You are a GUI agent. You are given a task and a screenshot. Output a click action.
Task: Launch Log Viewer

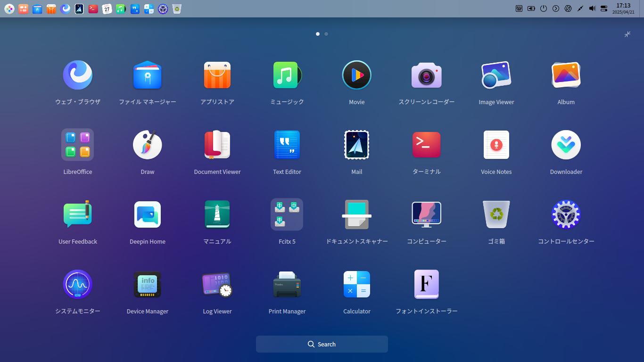pyautogui.click(x=217, y=285)
